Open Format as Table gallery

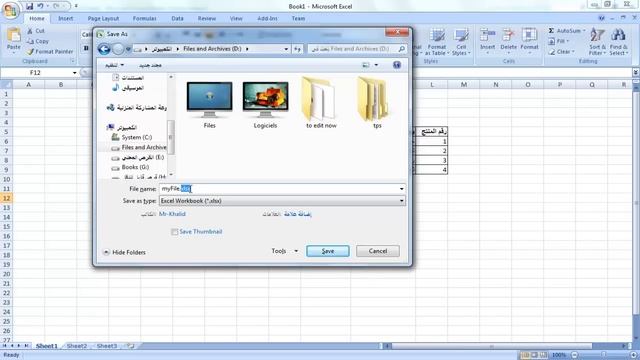pos(437,42)
